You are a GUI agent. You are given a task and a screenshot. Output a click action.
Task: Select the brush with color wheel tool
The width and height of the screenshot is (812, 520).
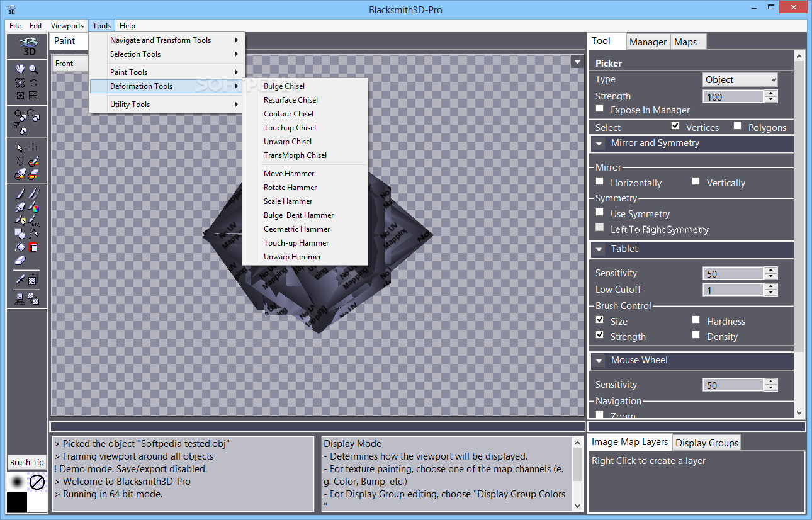(33, 208)
